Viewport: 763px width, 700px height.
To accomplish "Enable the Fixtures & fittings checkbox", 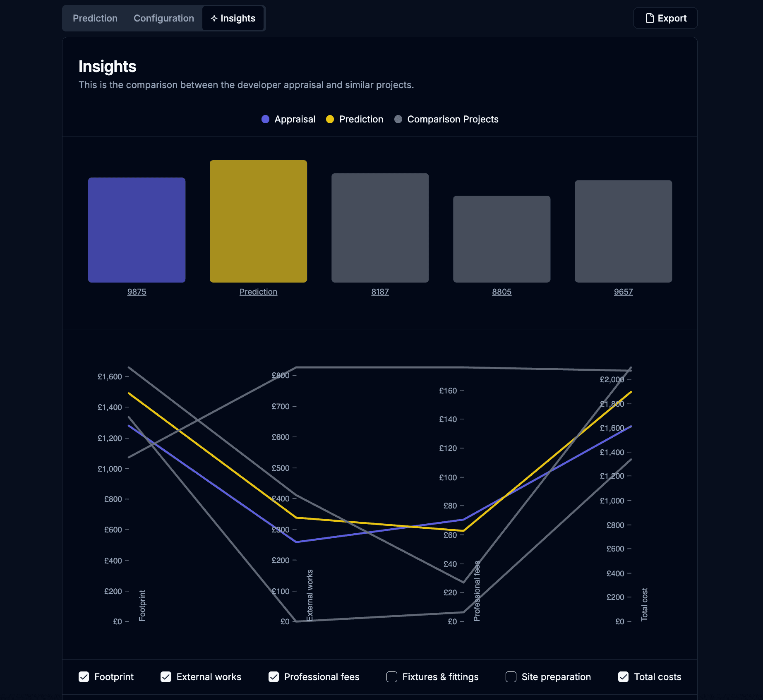I will (392, 677).
